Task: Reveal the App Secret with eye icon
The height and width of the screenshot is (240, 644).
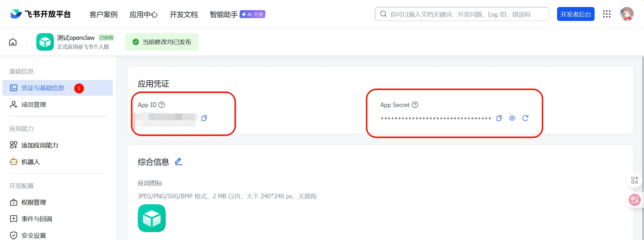Action: (x=512, y=118)
